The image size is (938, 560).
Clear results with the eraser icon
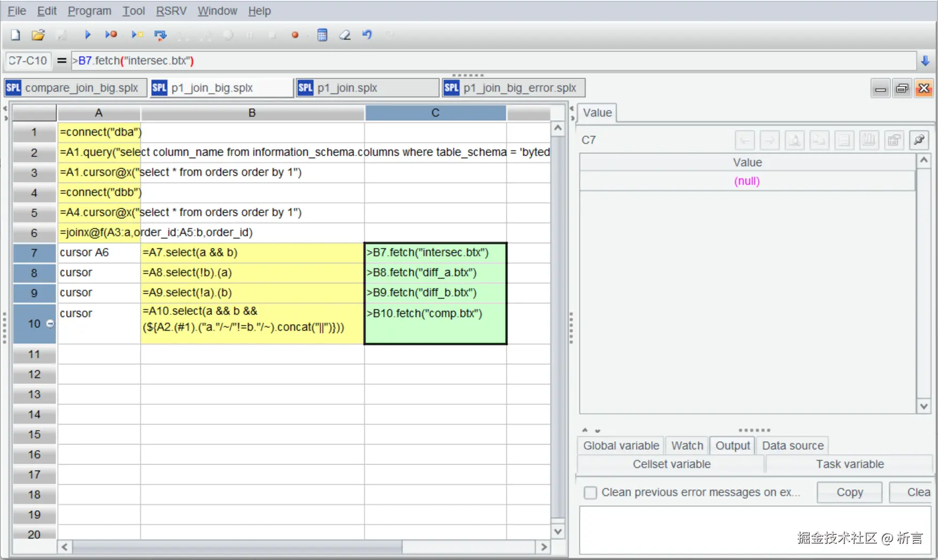point(345,35)
